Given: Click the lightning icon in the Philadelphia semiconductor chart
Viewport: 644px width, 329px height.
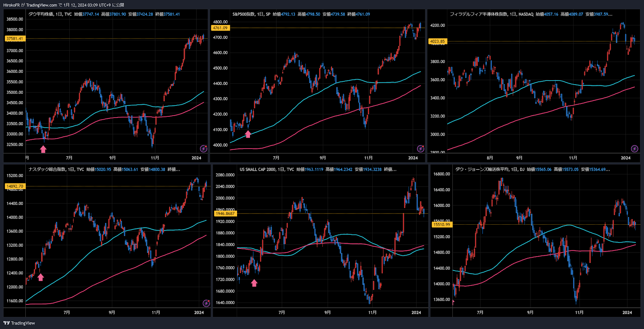Looking at the screenshot, I should coord(635,149).
